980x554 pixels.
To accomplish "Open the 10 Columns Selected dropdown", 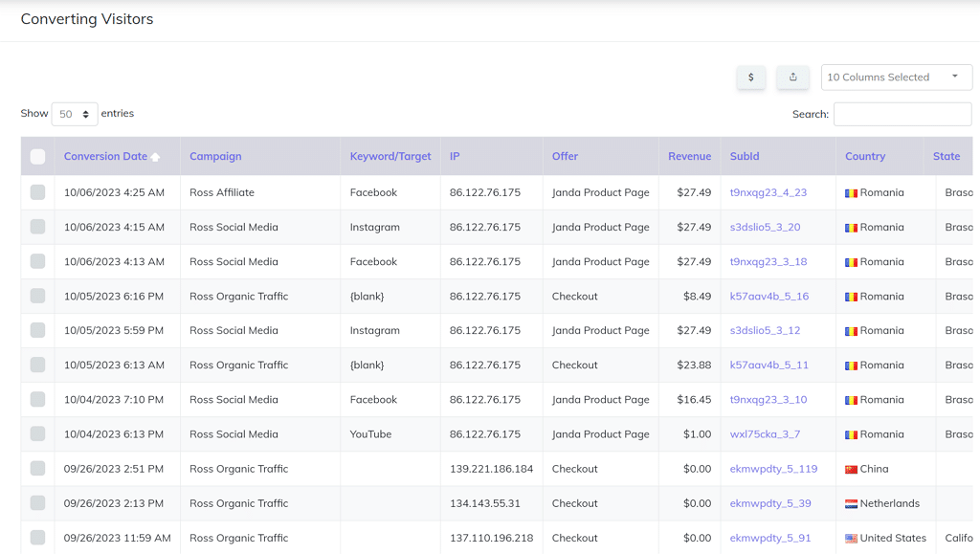I will coord(896,78).
